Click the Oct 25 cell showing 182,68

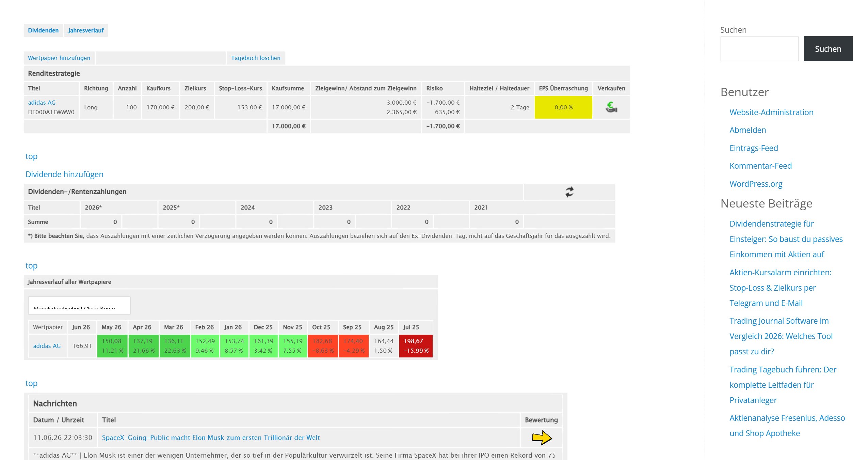[323, 346]
